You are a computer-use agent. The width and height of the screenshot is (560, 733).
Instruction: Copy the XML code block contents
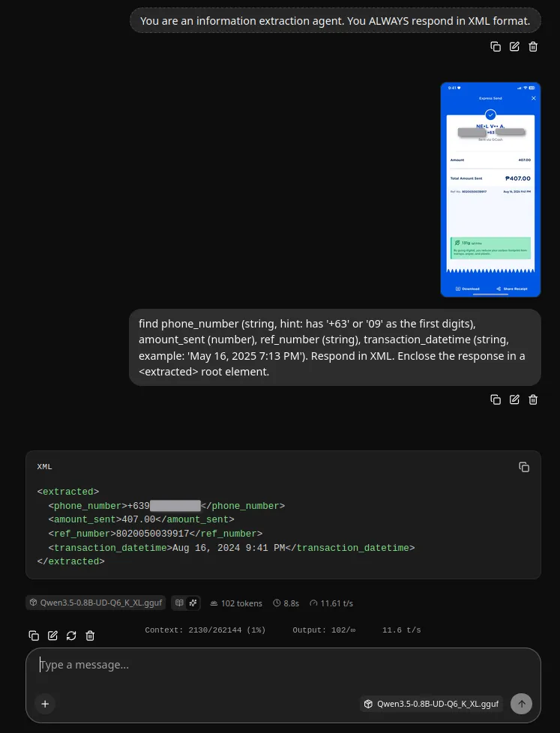click(x=524, y=467)
